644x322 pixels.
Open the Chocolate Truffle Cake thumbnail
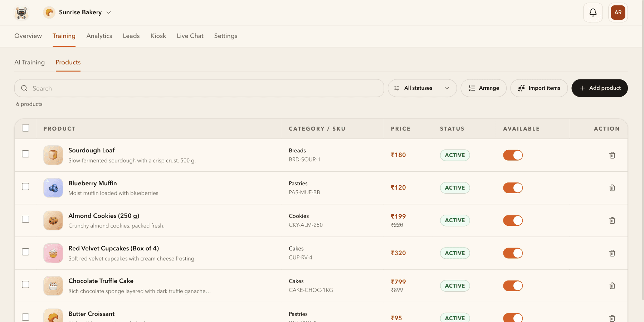[x=53, y=286]
